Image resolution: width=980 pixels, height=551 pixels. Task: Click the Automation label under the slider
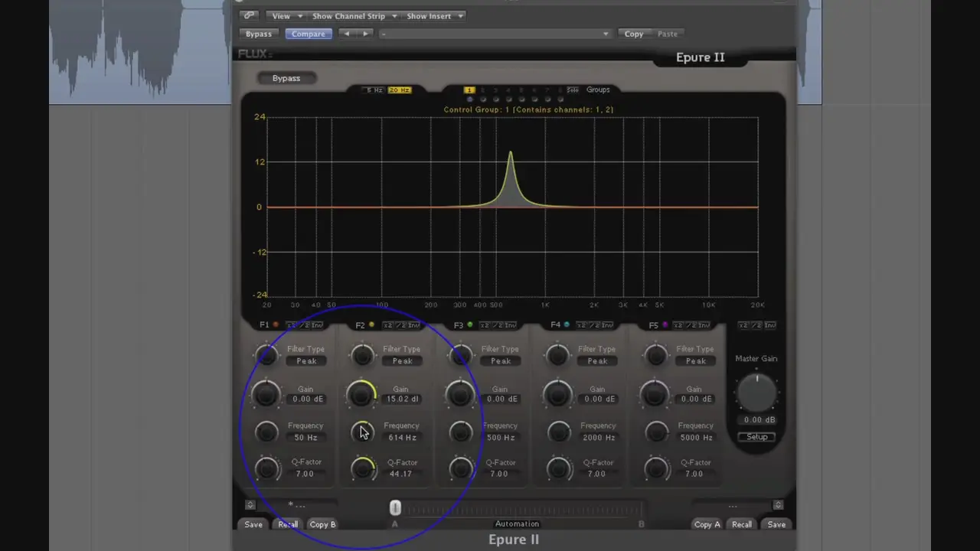point(517,523)
